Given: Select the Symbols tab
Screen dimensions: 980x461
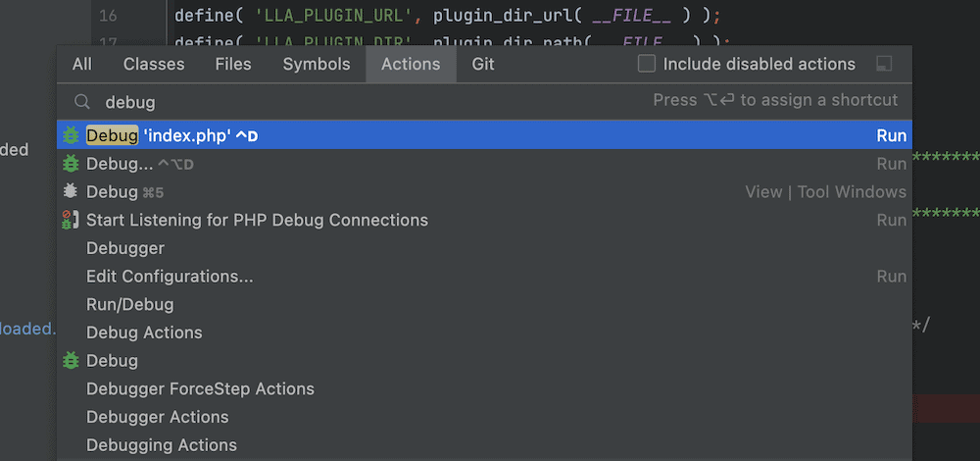Looking at the screenshot, I should pos(317,64).
